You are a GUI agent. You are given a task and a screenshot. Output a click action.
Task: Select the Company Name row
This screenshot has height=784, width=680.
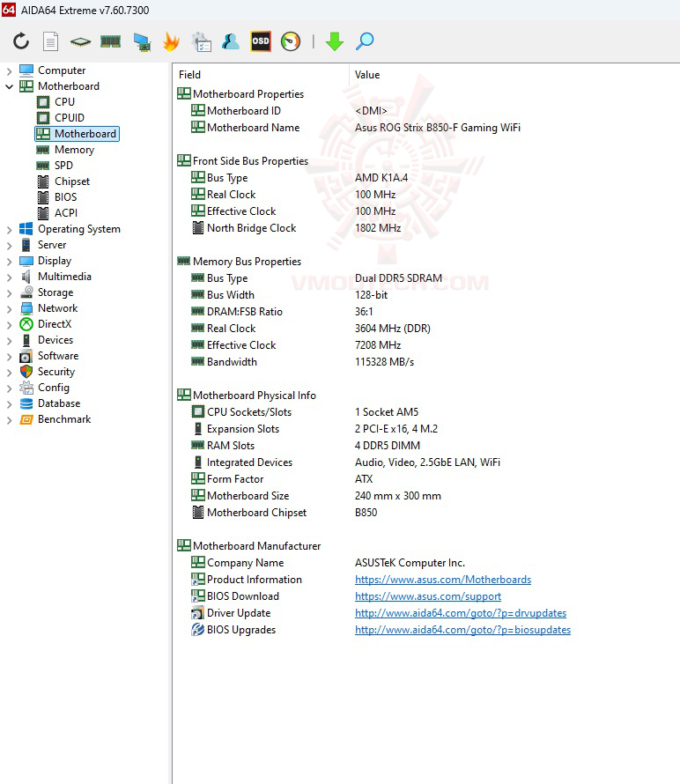[426, 563]
